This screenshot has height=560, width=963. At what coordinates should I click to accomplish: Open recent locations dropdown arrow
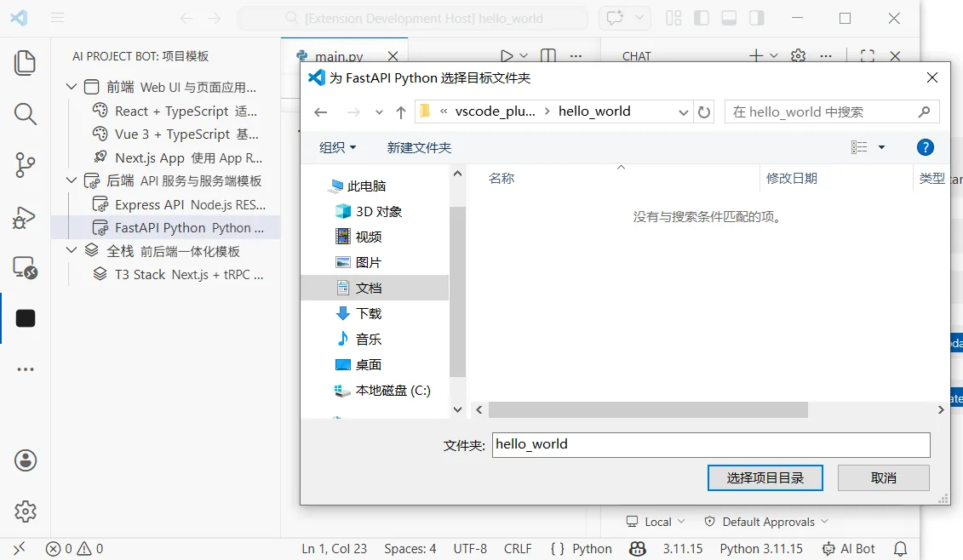[379, 111]
